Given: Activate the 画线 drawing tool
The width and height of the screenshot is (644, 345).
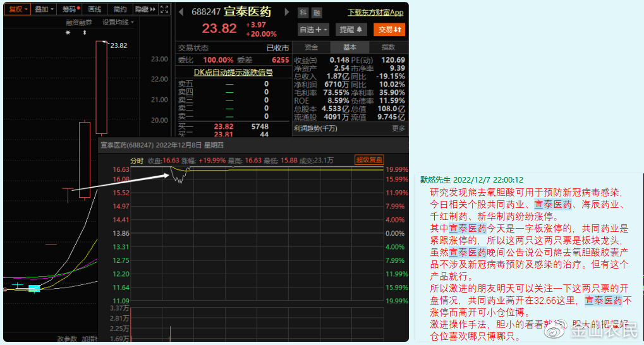Looking at the screenshot, I should click(x=95, y=9).
